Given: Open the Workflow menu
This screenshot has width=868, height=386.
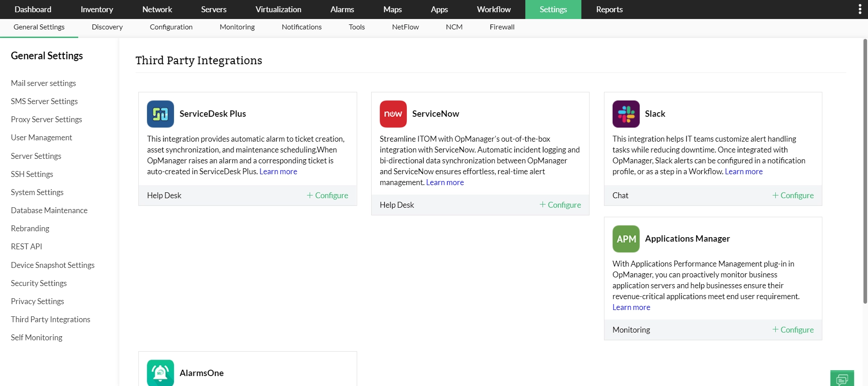Looking at the screenshot, I should coord(494,10).
